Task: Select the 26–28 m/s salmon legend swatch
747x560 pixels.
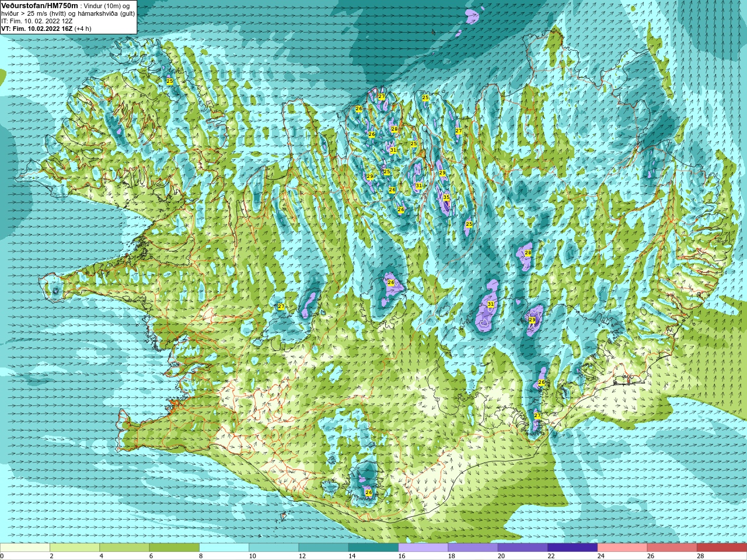Action: pos(672,548)
